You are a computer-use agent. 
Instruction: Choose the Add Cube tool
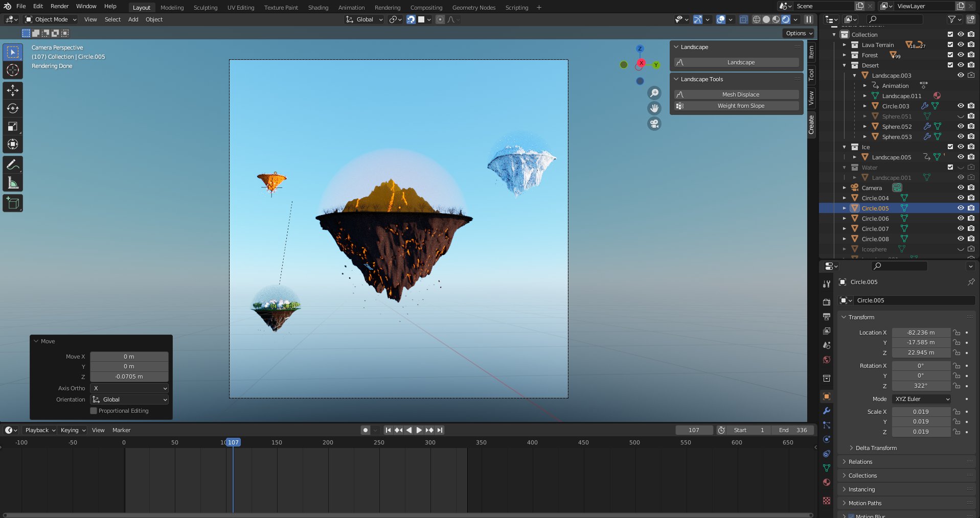[13, 203]
